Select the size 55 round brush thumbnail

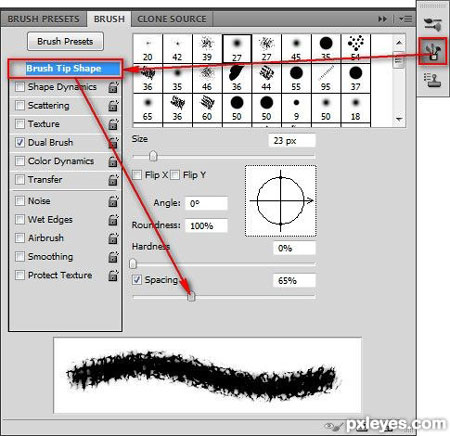(x=296, y=78)
